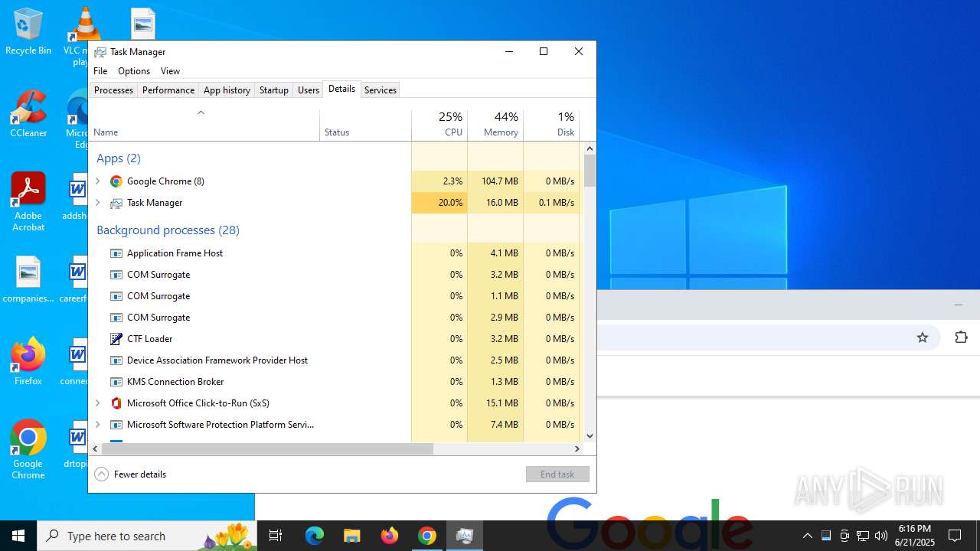This screenshot has width=980, height=551.
Task: Expand Microsoft Software Protection Platform Service
Action: pyautogui.click(x=98, y=425)
